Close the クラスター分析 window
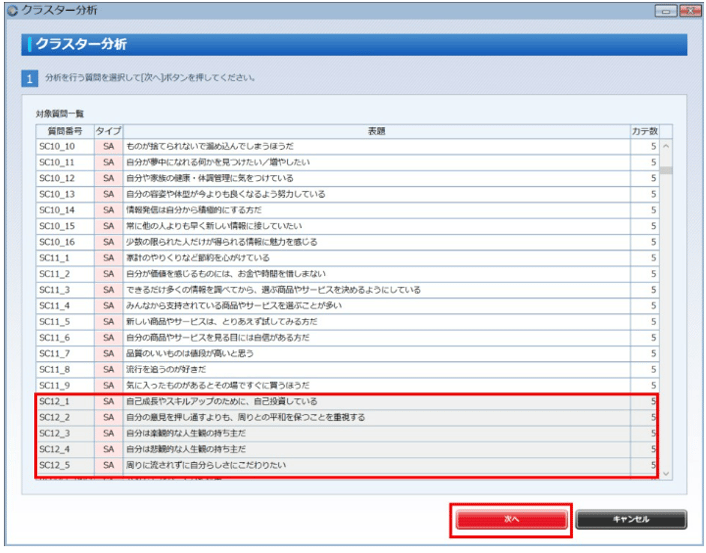Viewport: 706px width, 553px height. pyautogui.click(x=689, y=10)
